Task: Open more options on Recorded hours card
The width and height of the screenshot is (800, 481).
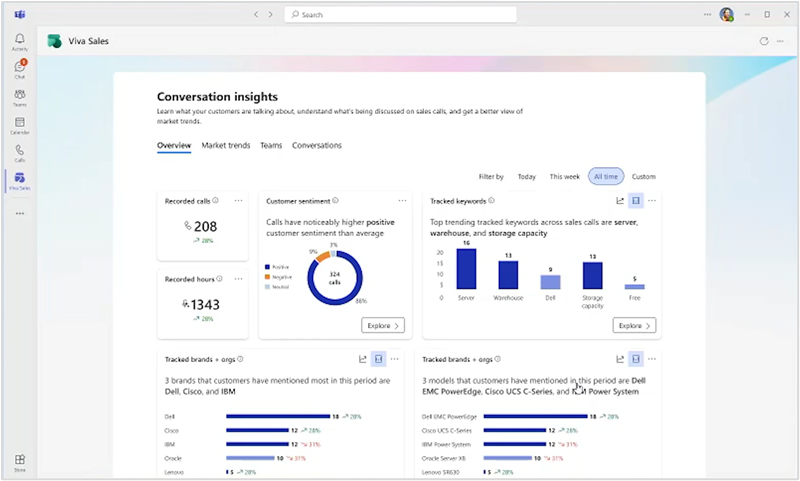Action: click(238, 279)
